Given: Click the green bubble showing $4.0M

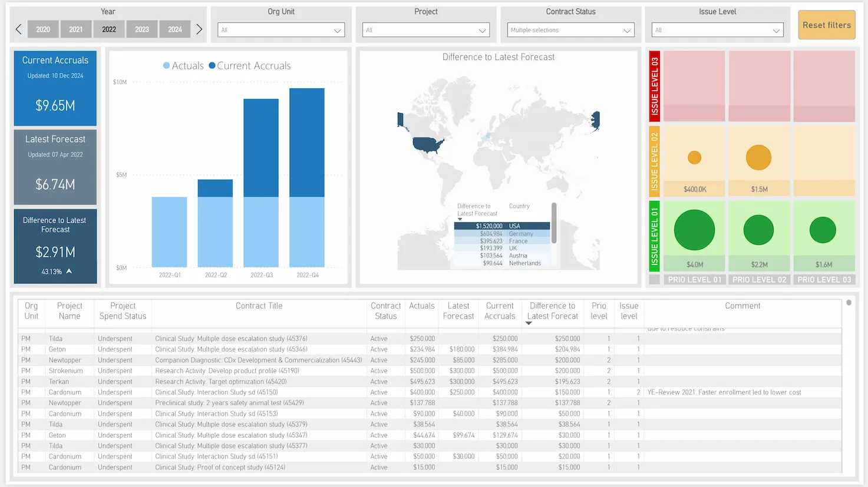Looking at the screenshot, I should [x=694, y=230].
